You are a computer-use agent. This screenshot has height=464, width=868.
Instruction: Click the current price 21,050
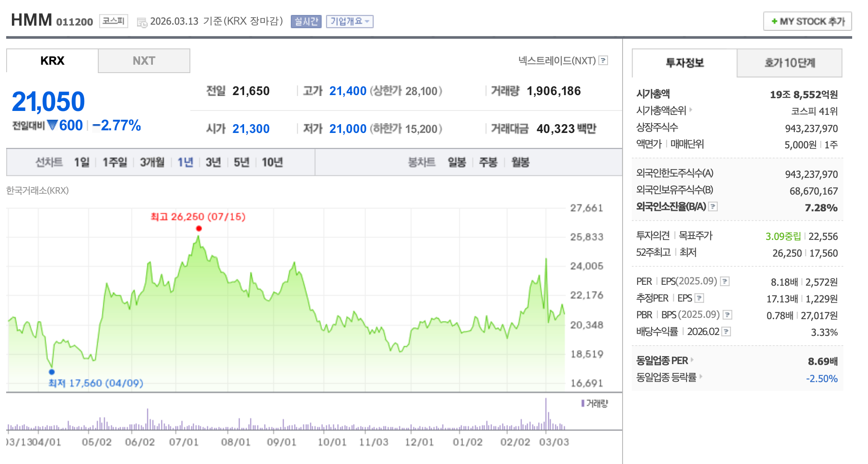[48, 102]
